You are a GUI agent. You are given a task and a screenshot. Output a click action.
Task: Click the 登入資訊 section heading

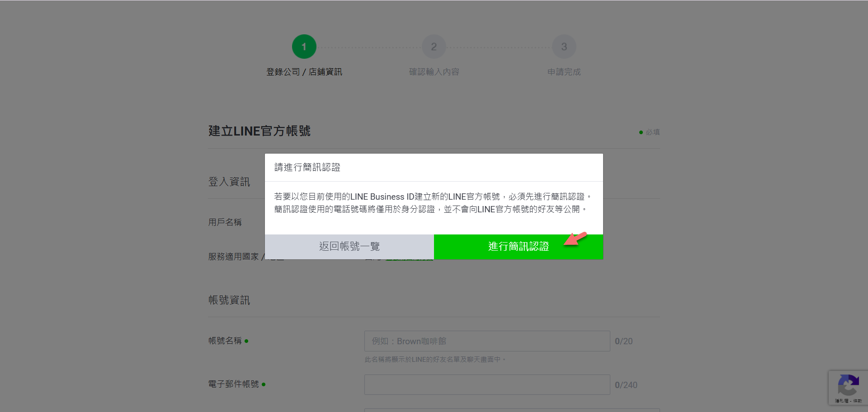(x=229, y=182)
